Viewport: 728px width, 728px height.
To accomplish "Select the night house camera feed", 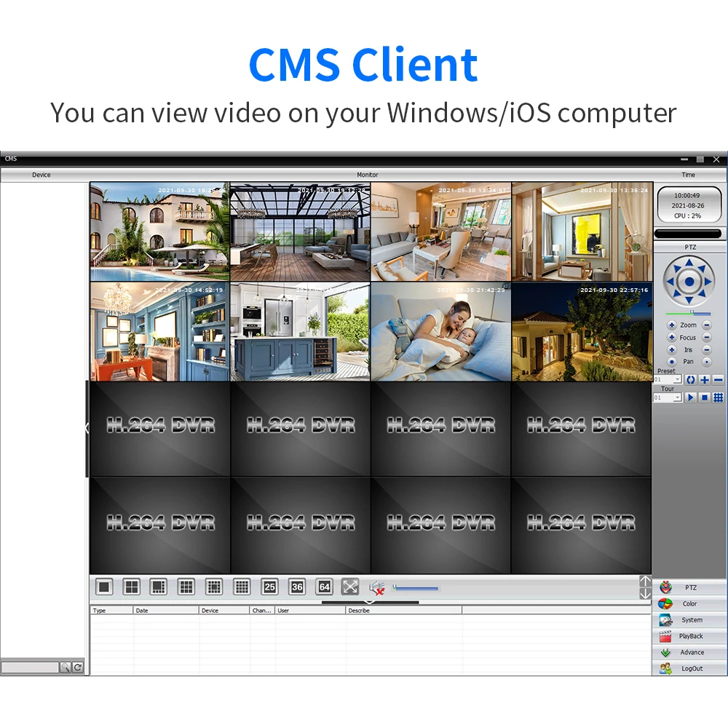I will coord(582,331).
